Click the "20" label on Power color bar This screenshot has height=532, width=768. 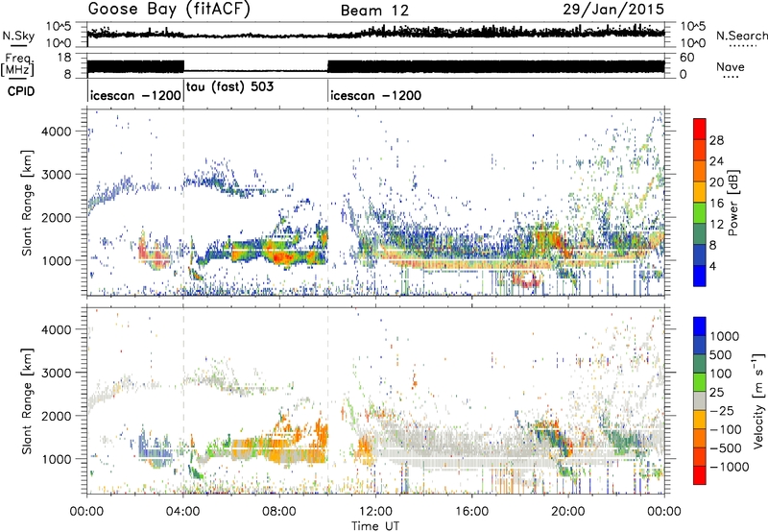pos(716,182)
